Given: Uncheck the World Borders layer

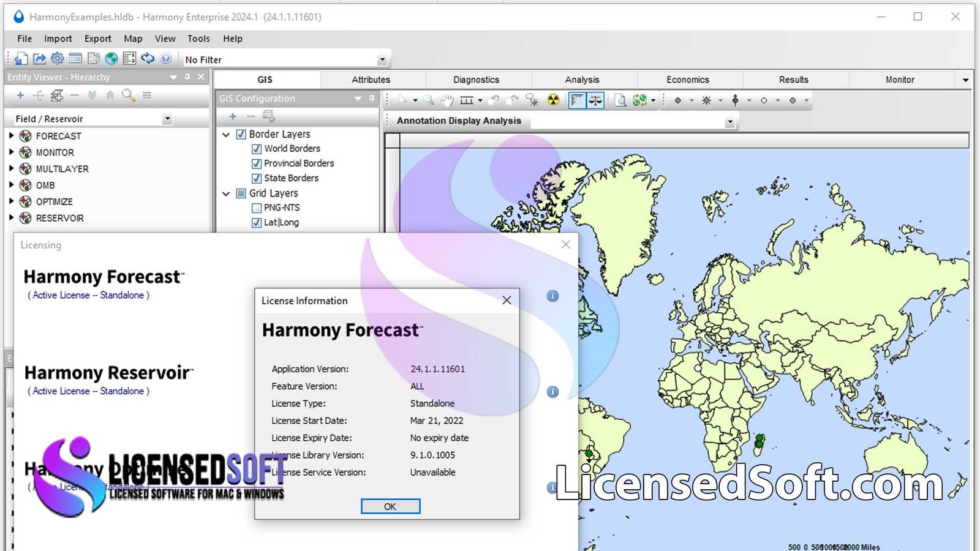Looking at the screenshot, I should [x=257, y=149].
